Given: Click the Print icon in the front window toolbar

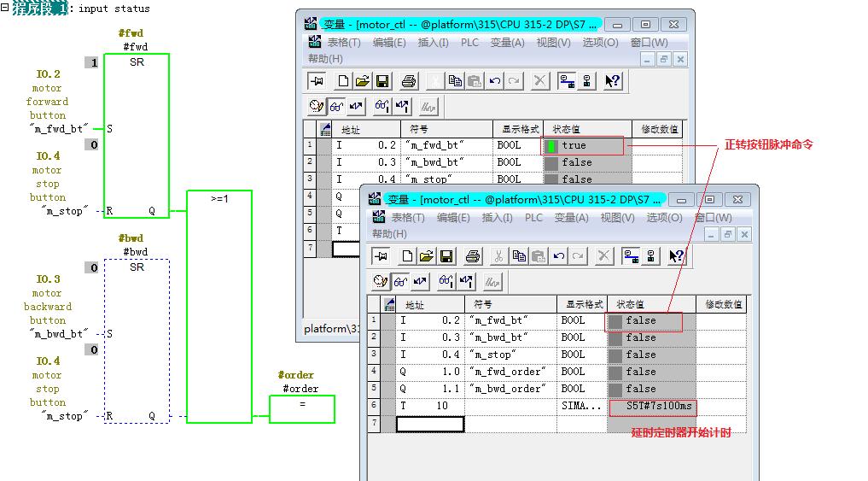Looking at the screenshot, I should click(x=473, y=256).
